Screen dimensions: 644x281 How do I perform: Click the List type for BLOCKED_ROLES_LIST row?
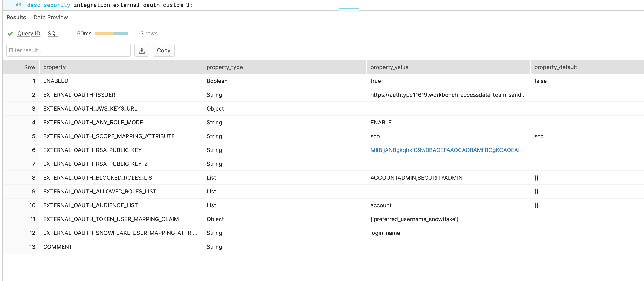click(x=284, y=178)
